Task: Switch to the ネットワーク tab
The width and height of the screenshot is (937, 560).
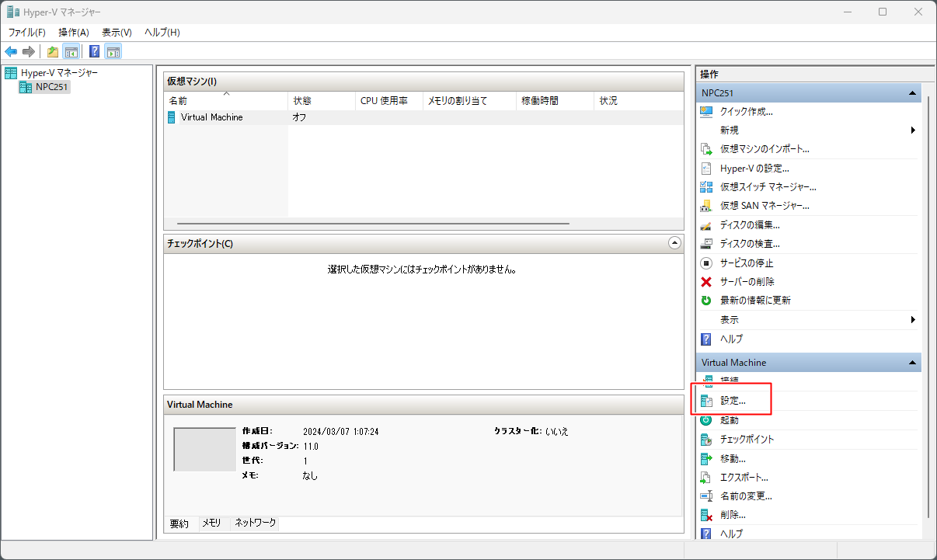Action: pos(255,523)
